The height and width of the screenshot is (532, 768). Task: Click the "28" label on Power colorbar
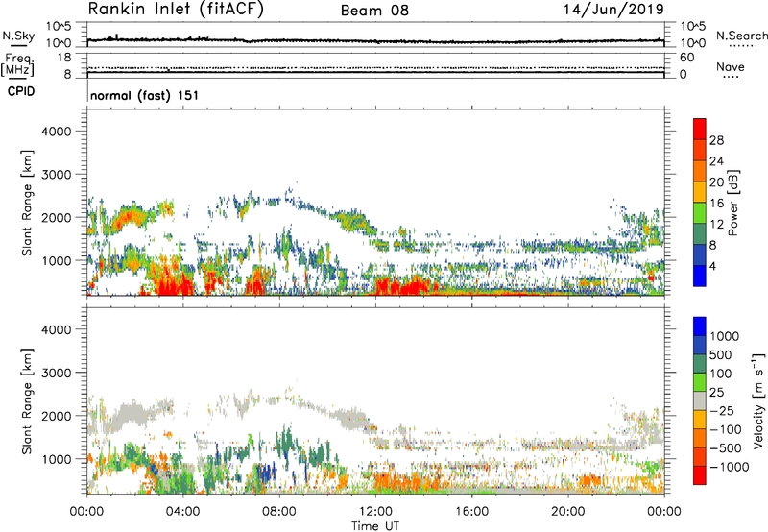(x=716, y=140)
